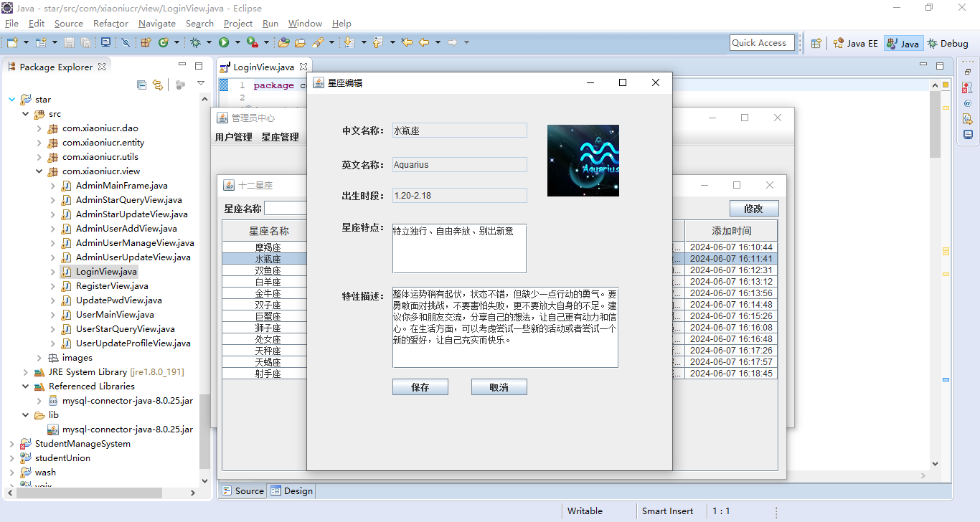This screenshot has width=980, height=522.
Task: Click Collapse All in Package Explorer
Action: 142,85
